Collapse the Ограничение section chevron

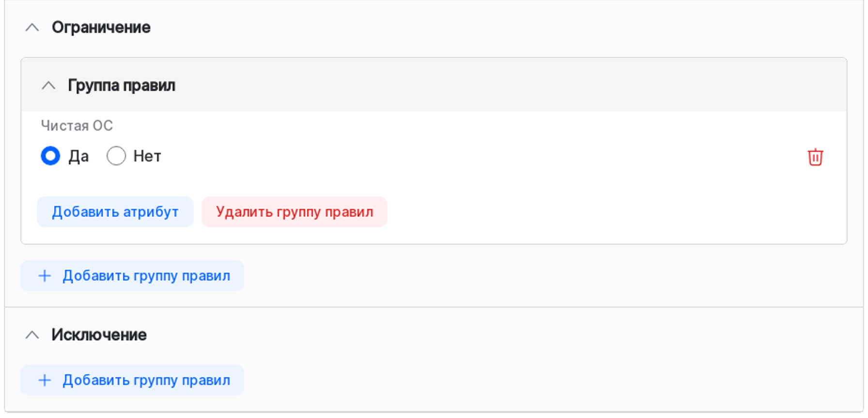32,28
